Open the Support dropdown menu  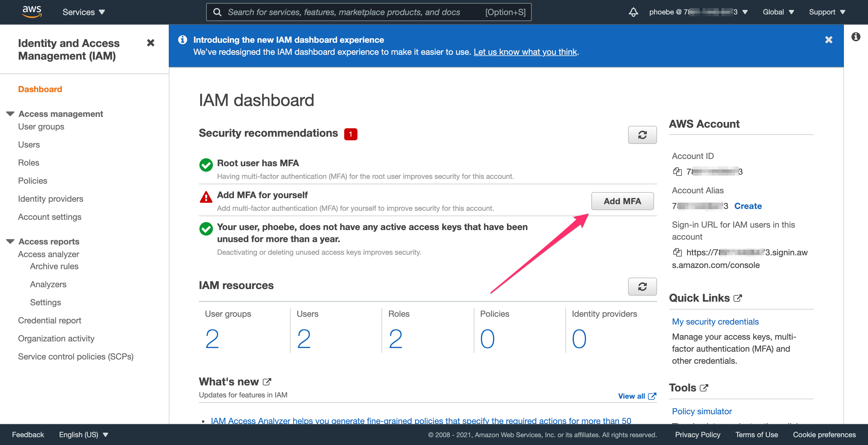click(x=827, y=12)
